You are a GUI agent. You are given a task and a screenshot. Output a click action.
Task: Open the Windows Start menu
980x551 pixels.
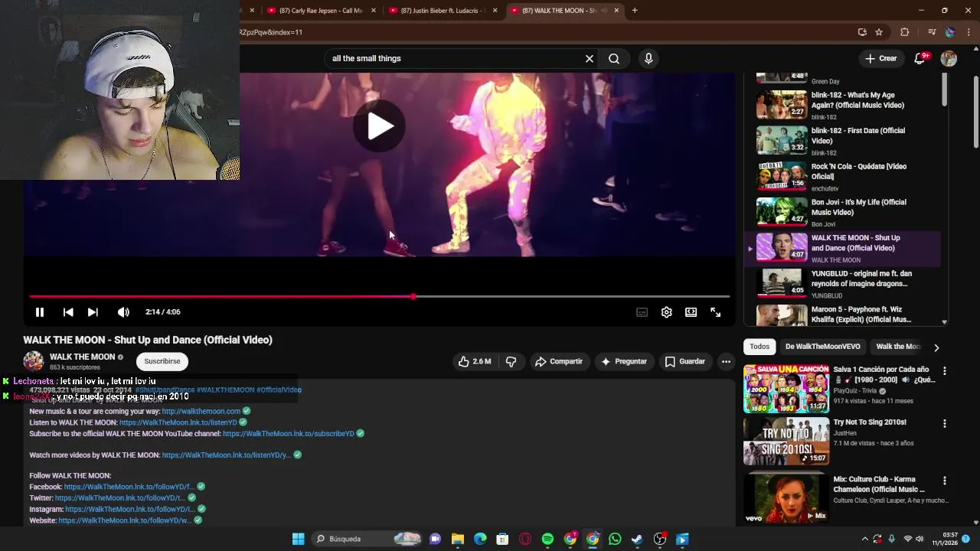(298, 539)
